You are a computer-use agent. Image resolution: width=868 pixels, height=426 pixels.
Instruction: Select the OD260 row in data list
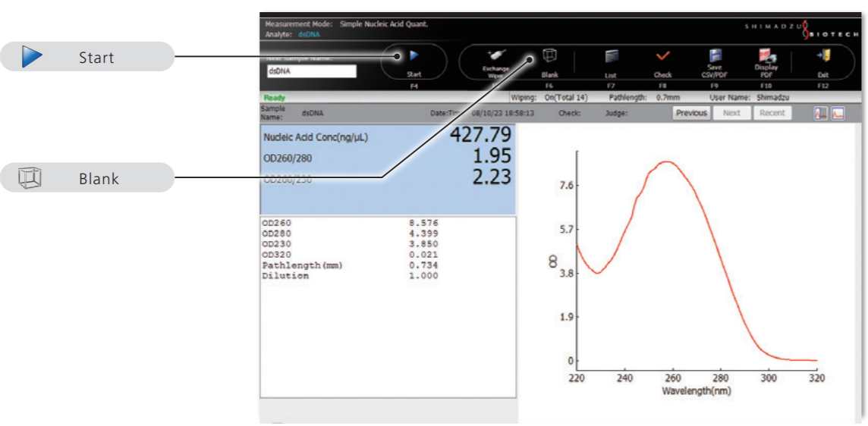tap(349, 224)
